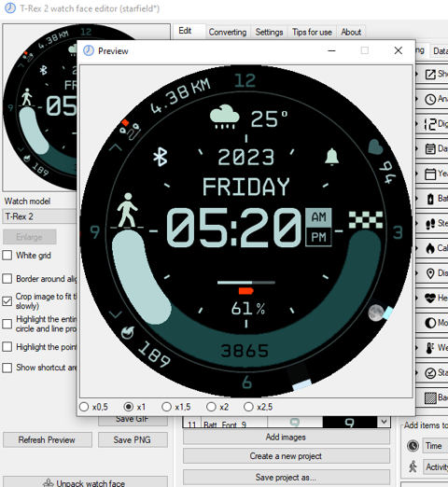Toggle Highlight the entire circle checkbox
The height and width of the screenshot is (487, 448).
[7, 324]
